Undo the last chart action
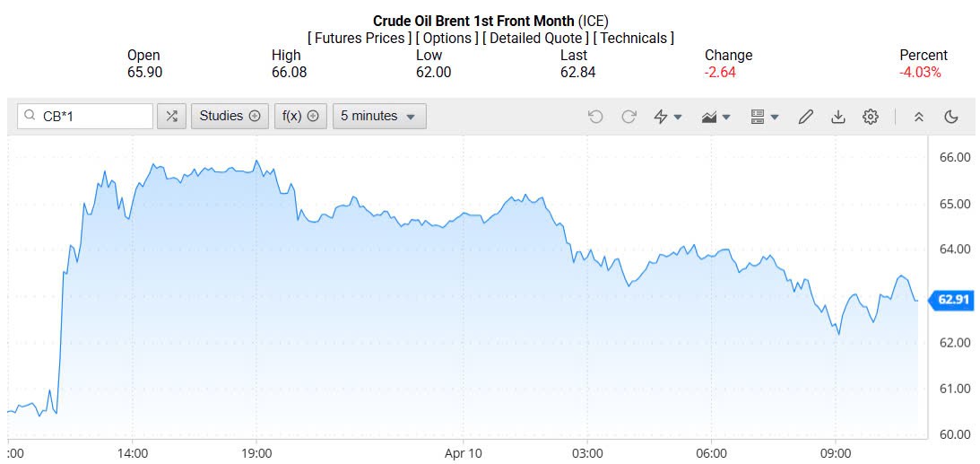 (x=595, y=117)
